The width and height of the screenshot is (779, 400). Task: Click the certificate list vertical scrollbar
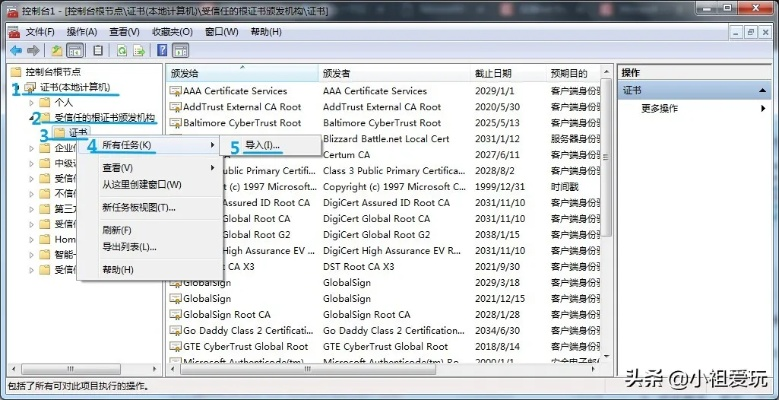pyautogui.click(x=606, y=156)
